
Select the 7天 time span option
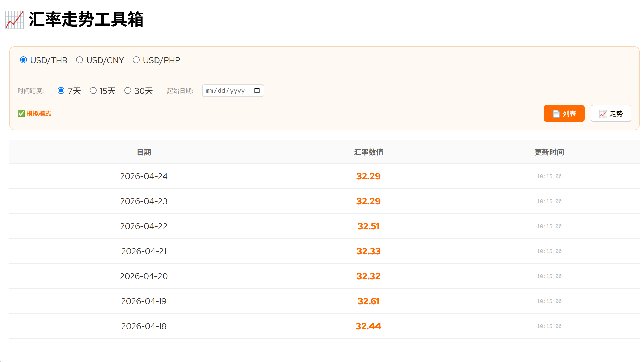[x=61, y=90]
